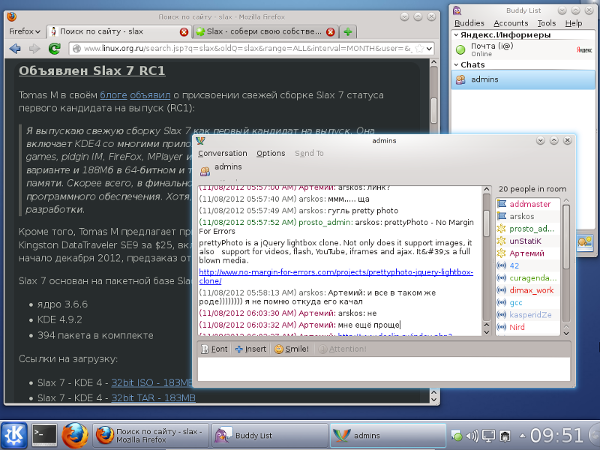
Task: Open the URL bar history dropdown
Action: (x=429, y=49)
